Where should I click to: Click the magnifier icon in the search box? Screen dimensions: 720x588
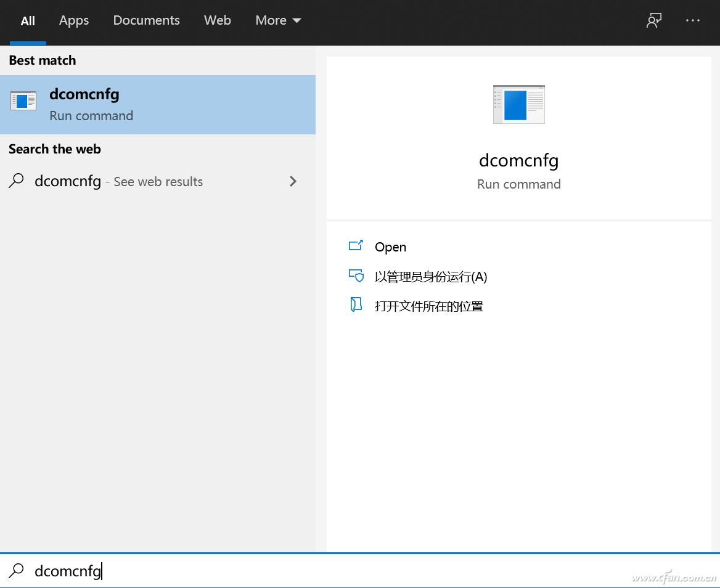click(x=16, y=571)
